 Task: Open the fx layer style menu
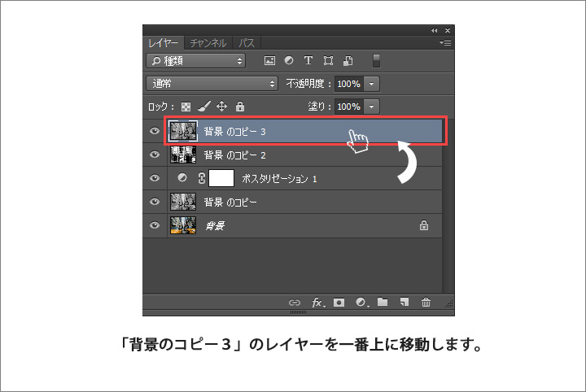[x=318, y=303]
